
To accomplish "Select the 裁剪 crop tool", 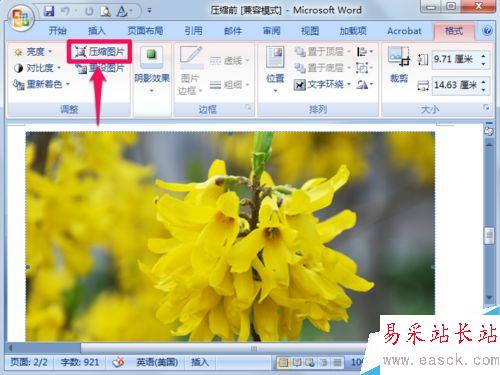I will coord(399,65).
